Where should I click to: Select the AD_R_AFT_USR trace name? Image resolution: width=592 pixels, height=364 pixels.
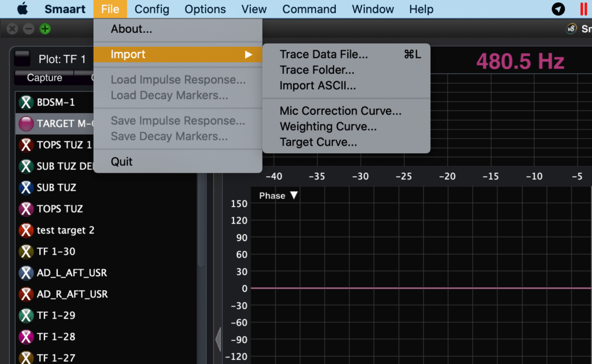point(72,294)
